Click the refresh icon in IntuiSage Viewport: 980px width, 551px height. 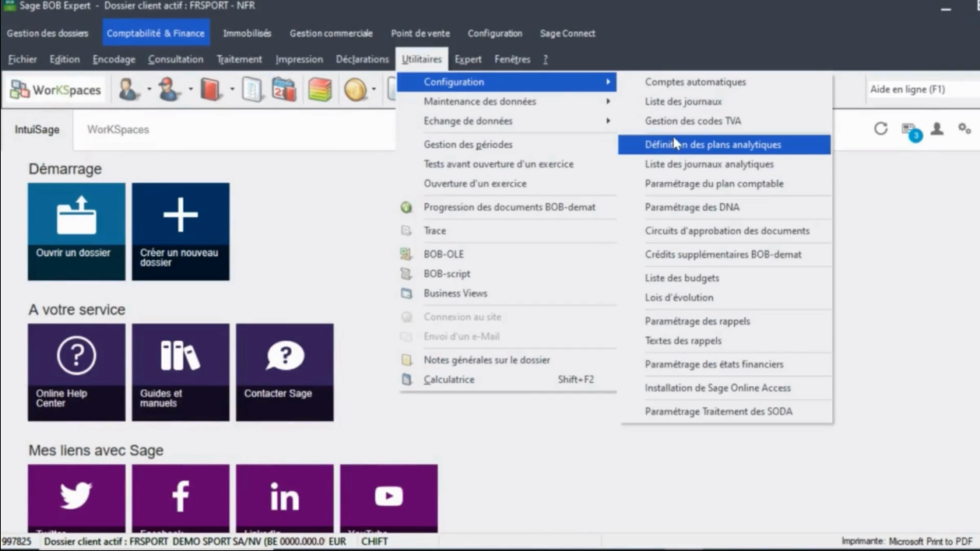[880, 129]
